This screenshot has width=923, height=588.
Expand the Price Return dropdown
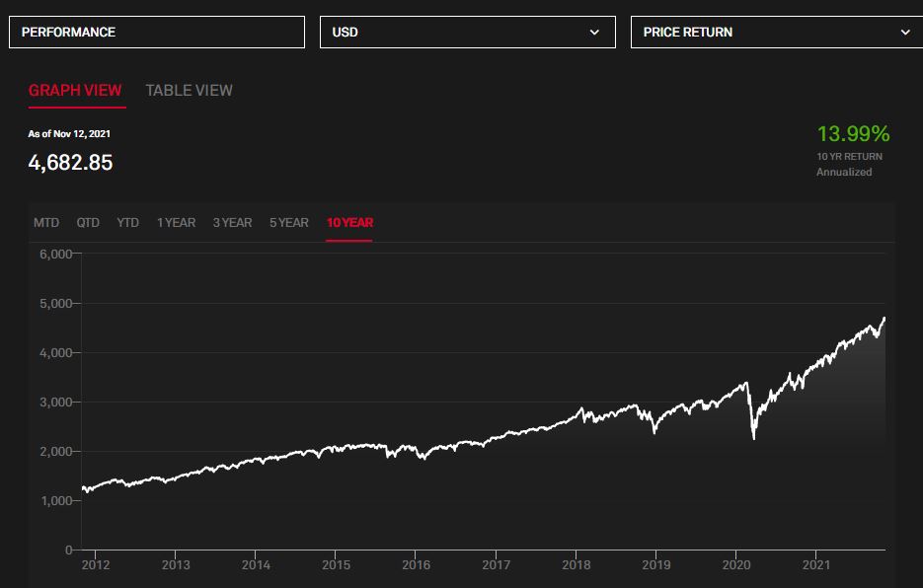pyautogui.click(x=777, y=32)
